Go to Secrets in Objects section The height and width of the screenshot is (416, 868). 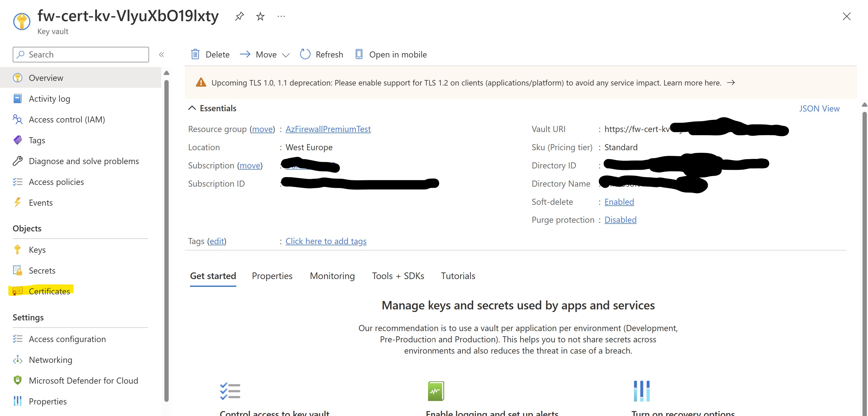pyautogui.click(x=42, y=271)
